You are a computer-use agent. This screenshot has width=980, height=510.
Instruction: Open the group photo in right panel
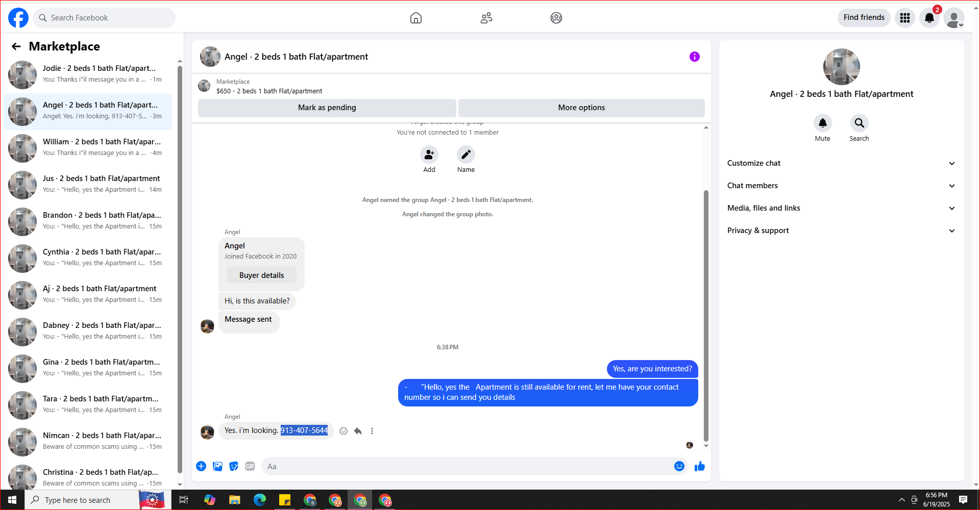(x=842, y=67)
